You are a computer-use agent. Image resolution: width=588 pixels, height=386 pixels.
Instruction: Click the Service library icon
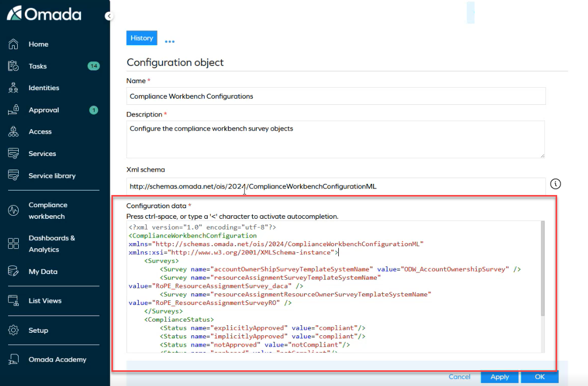pyautogui.click(x=14, y=175)
